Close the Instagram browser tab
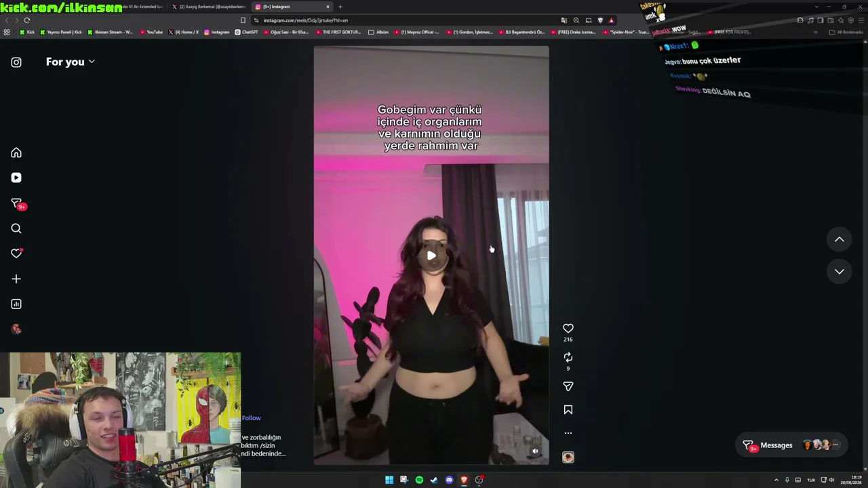 [x=328, y=7]
